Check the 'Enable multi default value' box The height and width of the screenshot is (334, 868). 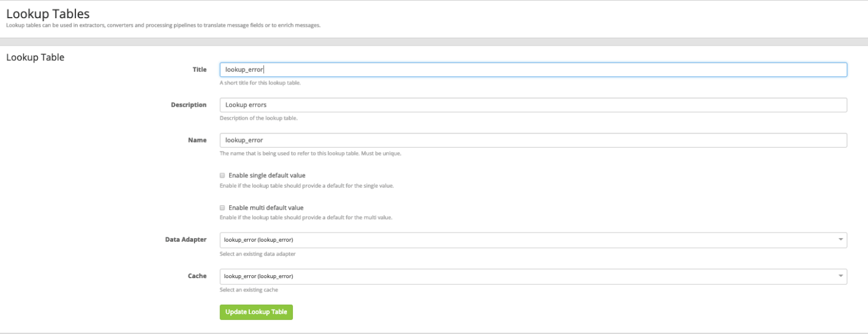click(222, 208)
